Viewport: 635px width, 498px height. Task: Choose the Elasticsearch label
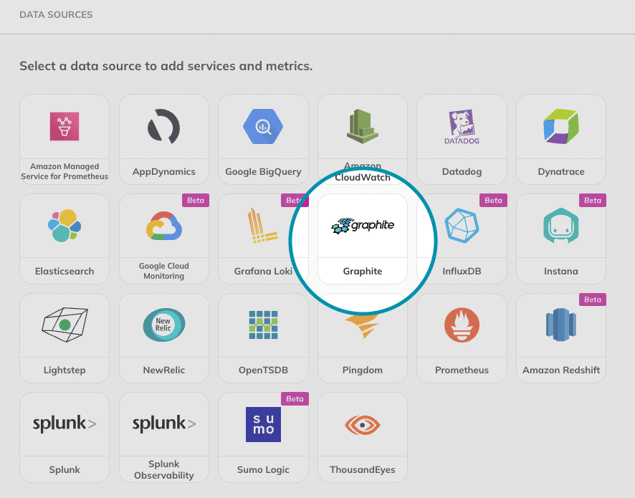point(64,271)
